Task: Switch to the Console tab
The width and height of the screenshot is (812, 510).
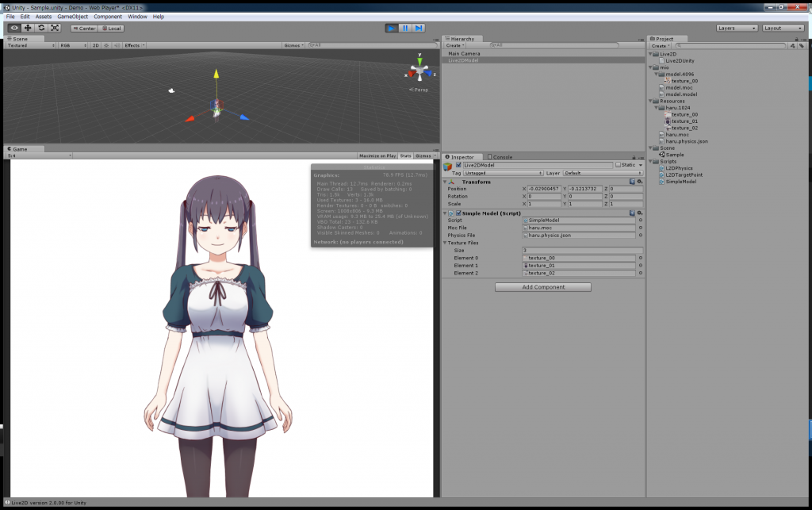Action: coord(500,157)
